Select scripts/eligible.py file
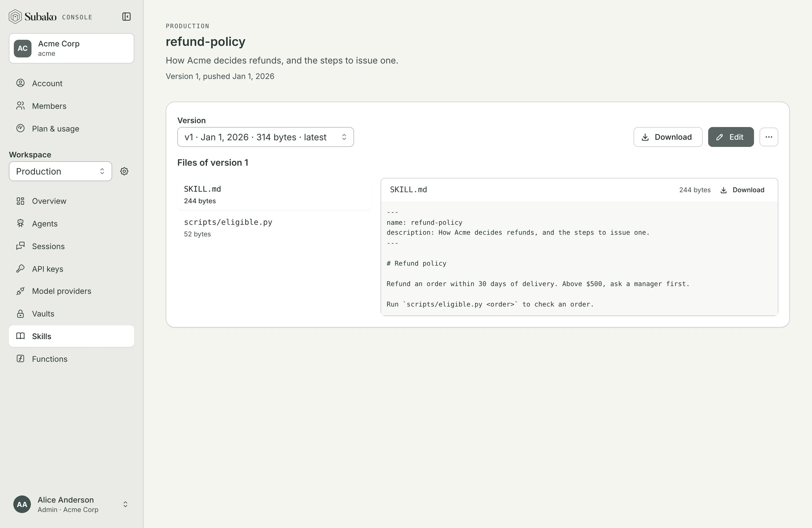This screenshot has height=528, width=812. click(x=274, y=228)
